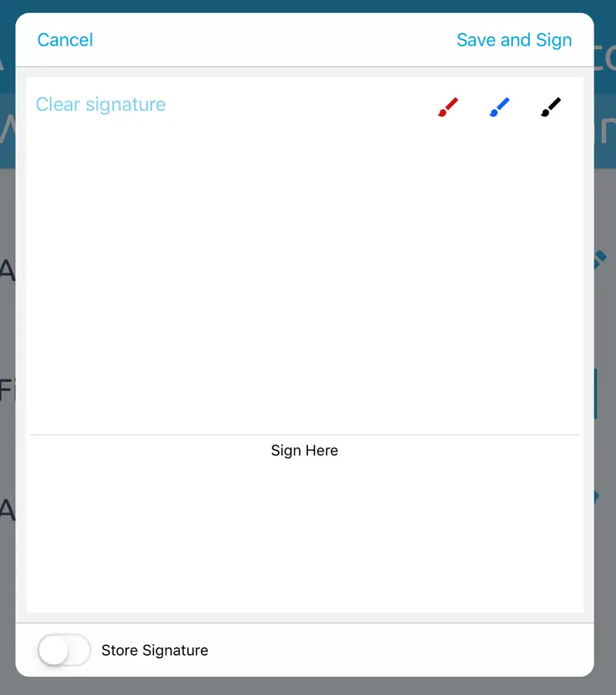This screenshot has height=695, width=616.
Task: Tap the empty header space between Cancel and Save and Sign
Action: (275, 40)
